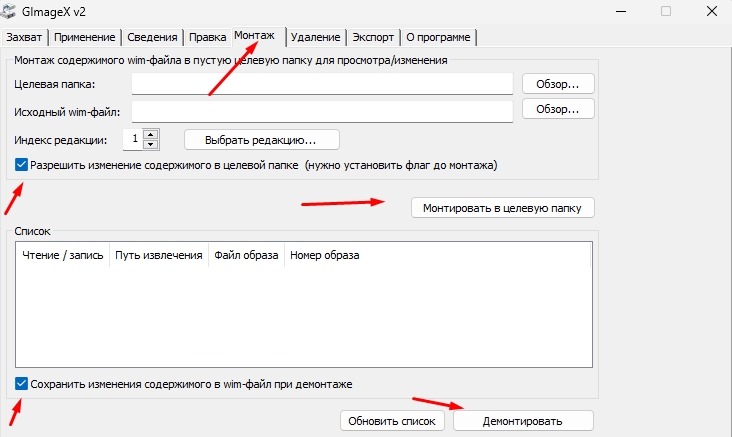The image size is (732, 437).
Task: Click Монтировать в целевую папку button
Action: point(502,208)
